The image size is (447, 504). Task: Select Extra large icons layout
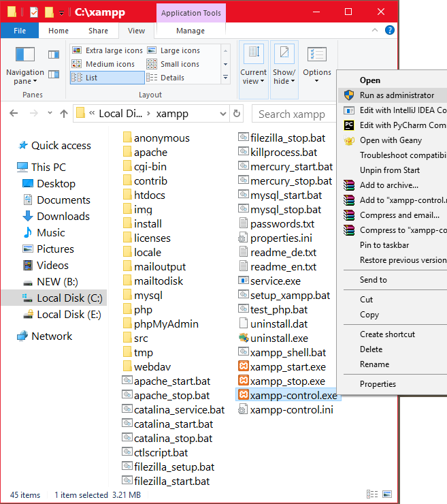(107, 50)
